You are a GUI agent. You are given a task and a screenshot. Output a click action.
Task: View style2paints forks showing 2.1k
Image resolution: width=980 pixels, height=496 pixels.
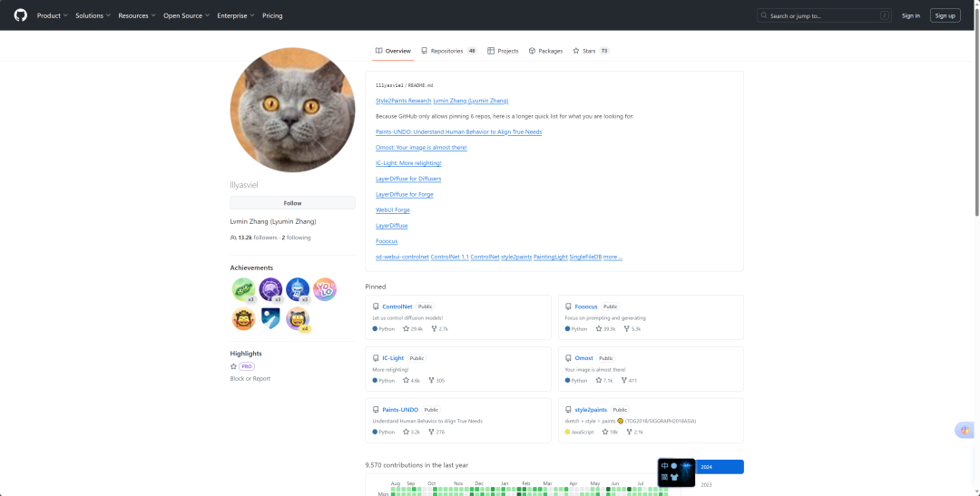(634, 432)
